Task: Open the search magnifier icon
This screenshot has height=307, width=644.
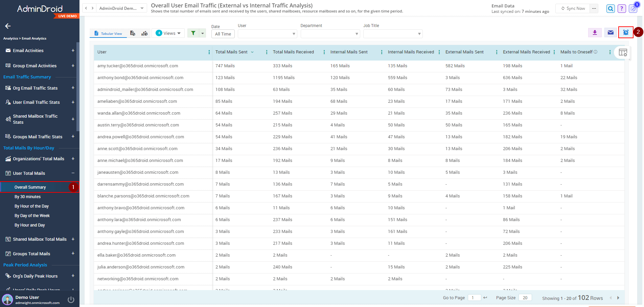Action: click(610, 8)
